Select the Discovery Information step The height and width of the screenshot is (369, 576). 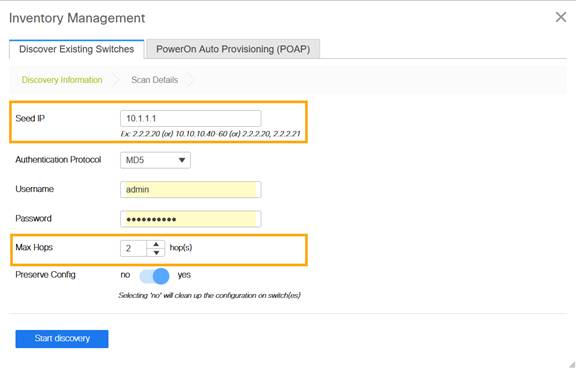[x=62, y=80]
